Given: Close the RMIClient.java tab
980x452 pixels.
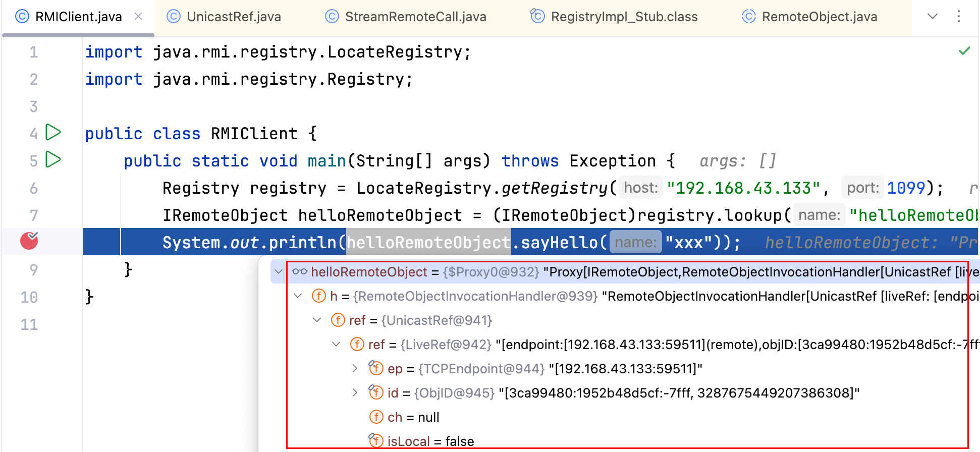Looking at the screenshot, I should click(x=138, y=17).
